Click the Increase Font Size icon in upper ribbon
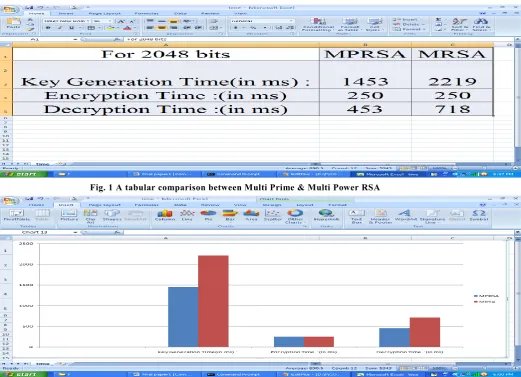The height and width of the screenshot is (377, 521). coord(121,21)
